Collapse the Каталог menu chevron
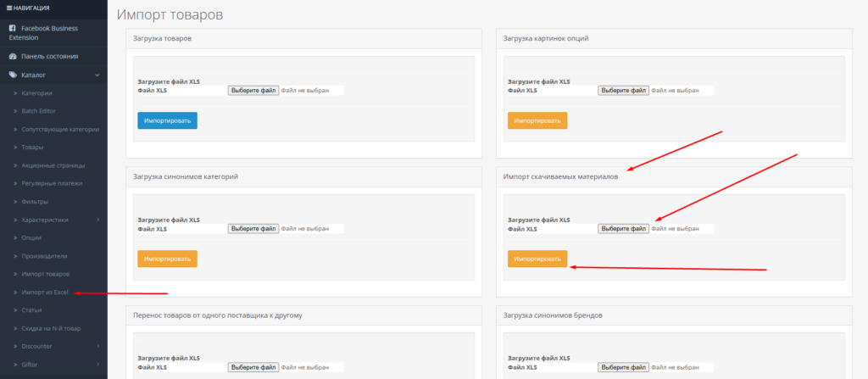 (x=97, y=75)
